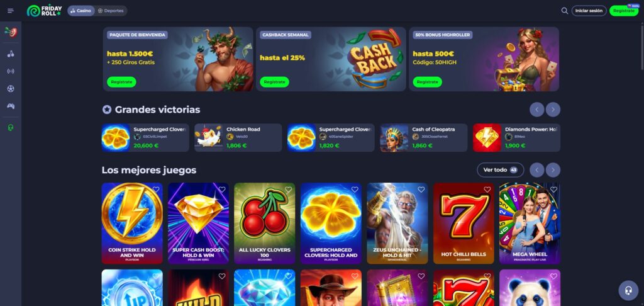Open the gamepad sidebar icon
The width and height of the screenshot is (644, 306).
(x=11, y=106)
